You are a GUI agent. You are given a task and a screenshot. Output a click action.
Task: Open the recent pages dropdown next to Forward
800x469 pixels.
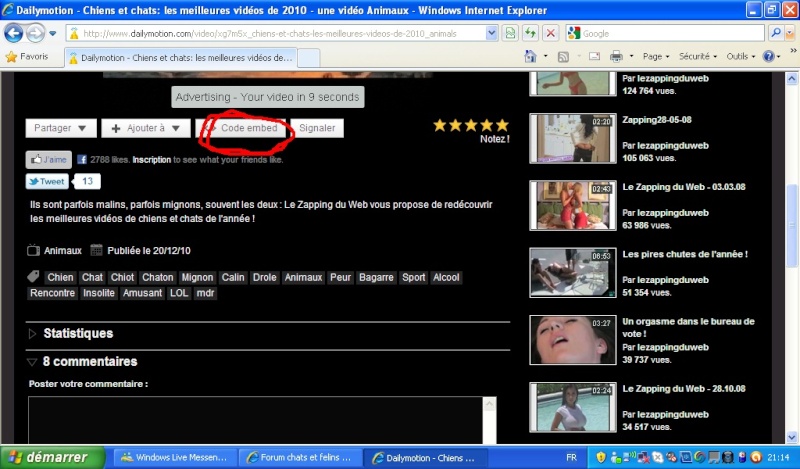(53, 34)
